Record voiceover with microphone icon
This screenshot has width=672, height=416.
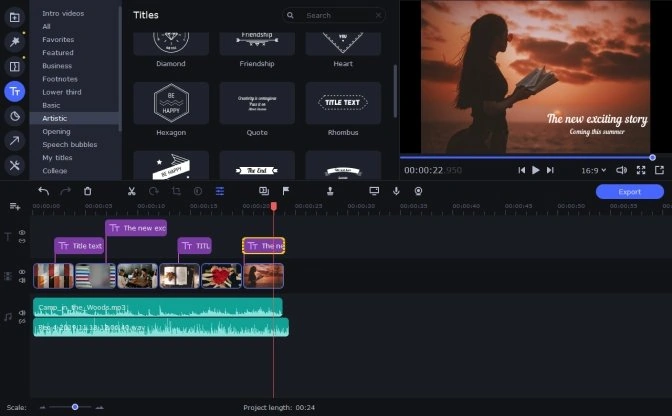[396, 191]
